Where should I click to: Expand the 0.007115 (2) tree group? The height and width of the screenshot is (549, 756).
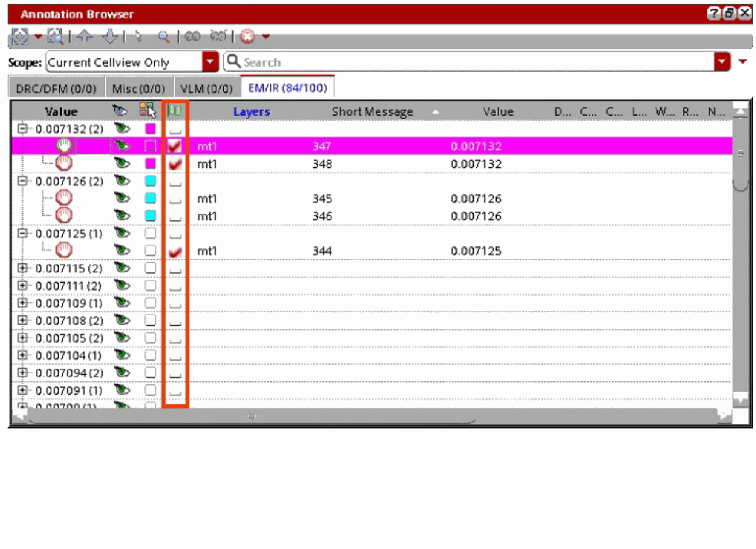coord(22,268)
